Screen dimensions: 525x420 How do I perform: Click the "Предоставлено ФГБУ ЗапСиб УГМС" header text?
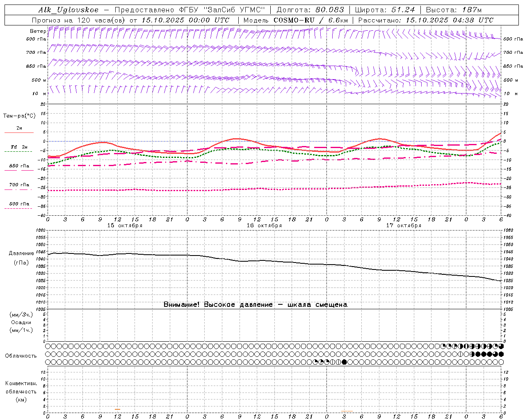(190, 10)
